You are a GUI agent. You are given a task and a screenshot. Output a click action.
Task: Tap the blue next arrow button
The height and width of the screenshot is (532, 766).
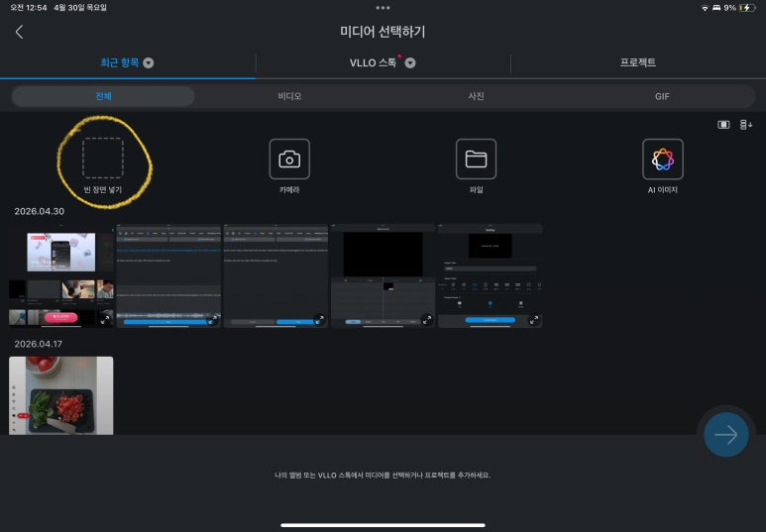click(x=726, y=434)
